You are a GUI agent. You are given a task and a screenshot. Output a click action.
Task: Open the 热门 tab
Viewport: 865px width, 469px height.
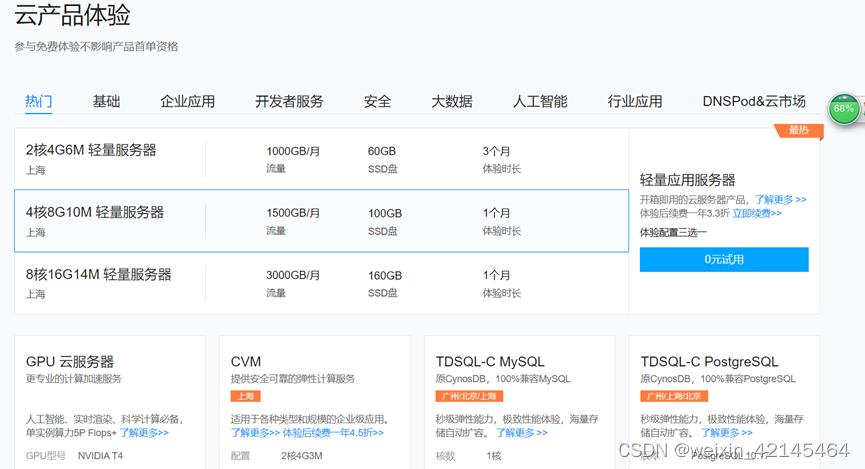coord(39,102)
